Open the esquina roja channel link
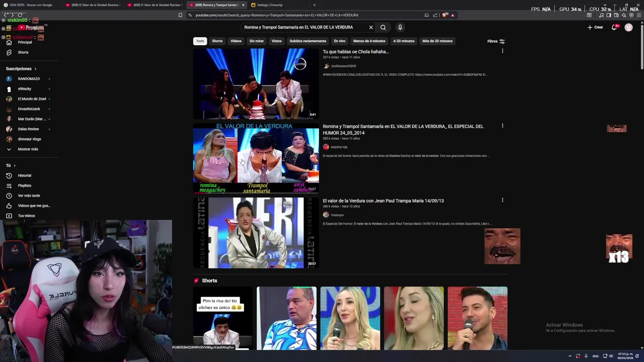The width and height of the screenshot is (644, 362). click(x=339, y=147)
